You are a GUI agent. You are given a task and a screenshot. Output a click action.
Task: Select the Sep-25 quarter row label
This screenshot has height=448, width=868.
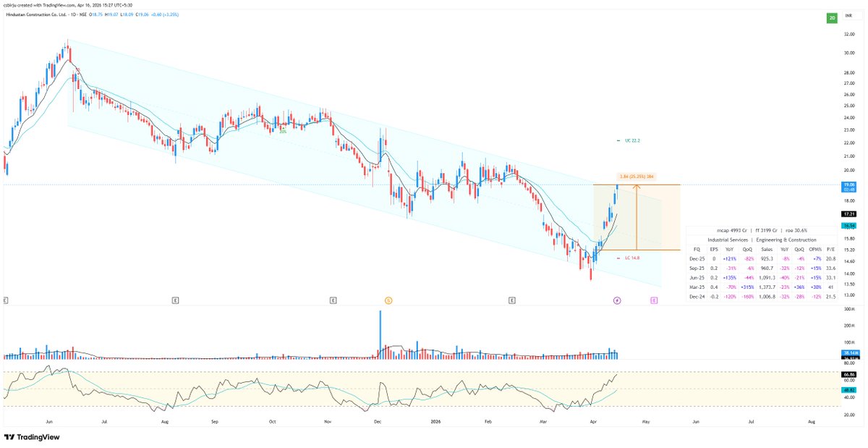coord(697,267)
